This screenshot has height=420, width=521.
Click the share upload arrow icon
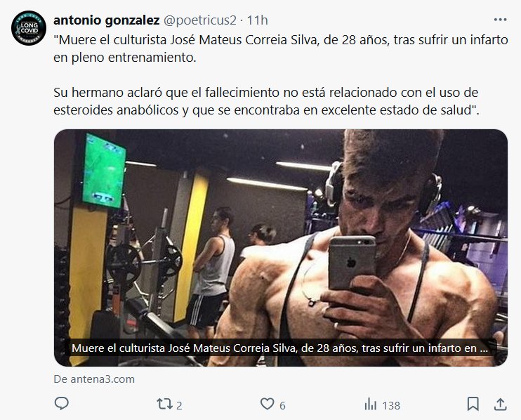(x=500, y=404)
